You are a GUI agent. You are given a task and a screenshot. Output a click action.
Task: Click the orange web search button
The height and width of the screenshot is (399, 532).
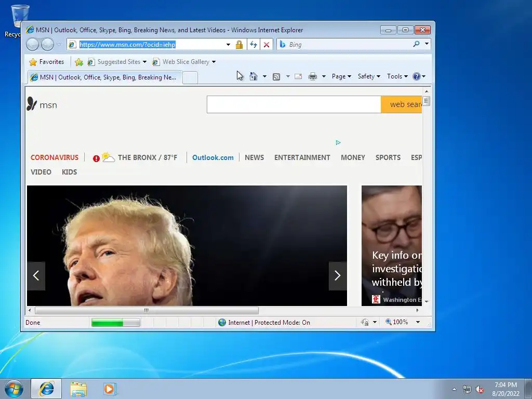(402, 104)
